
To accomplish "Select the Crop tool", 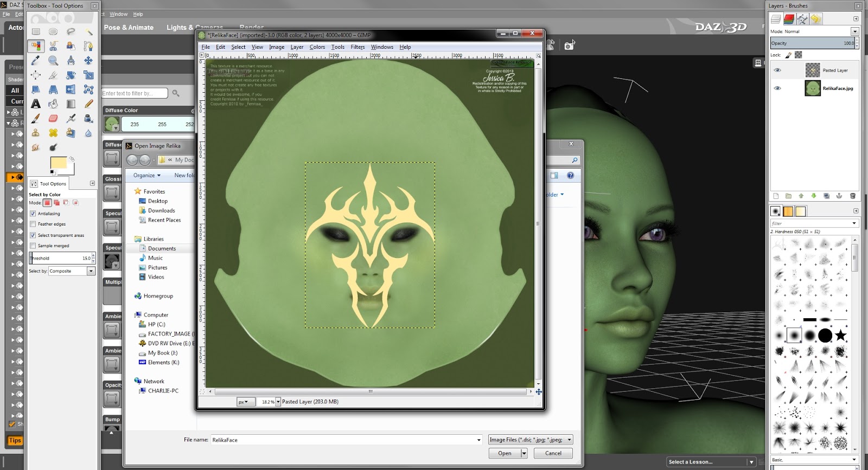I will point(53,75).
